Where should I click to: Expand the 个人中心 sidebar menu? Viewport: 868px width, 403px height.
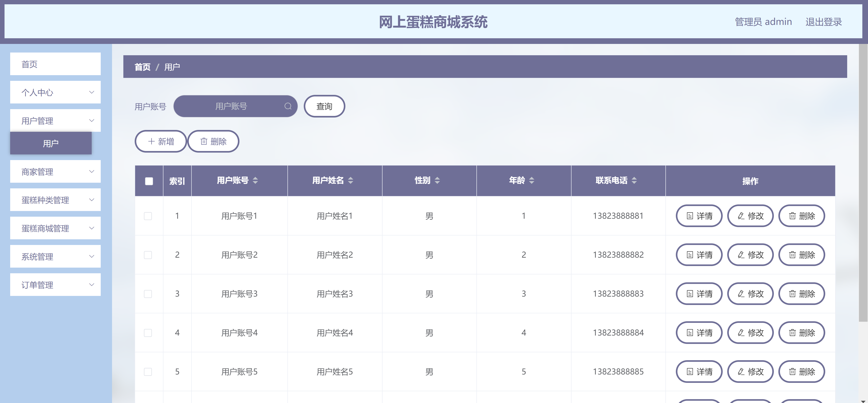55,92
